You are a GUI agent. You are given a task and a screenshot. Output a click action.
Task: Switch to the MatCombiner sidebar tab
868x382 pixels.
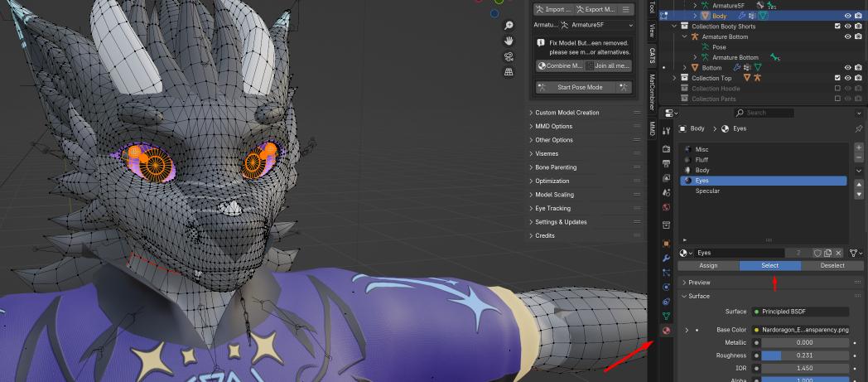[x=652, y=91]
